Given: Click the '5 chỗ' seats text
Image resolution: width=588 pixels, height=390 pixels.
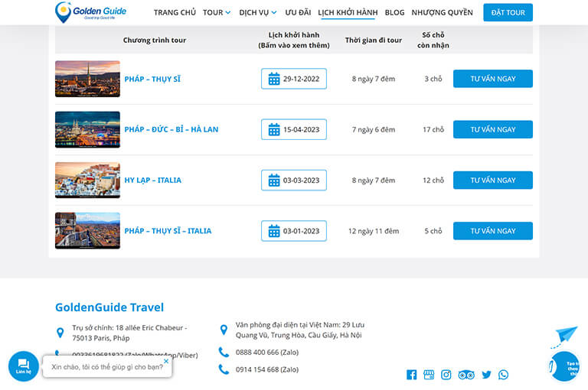Looking at the screenshot, I should (x=433, y=231).
